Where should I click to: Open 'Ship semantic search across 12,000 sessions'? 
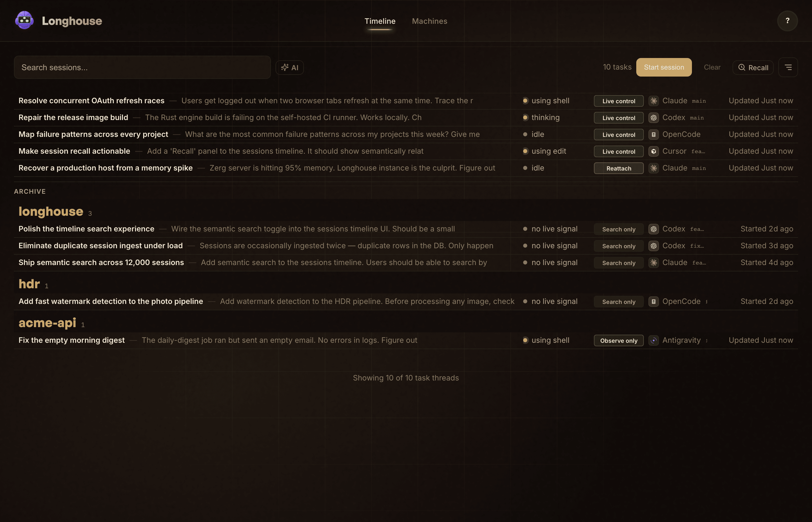point(101,263)
